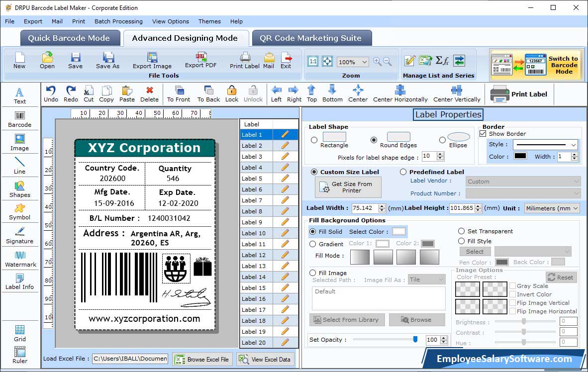Save the current label
This screenshot has width=588, height=372.
point(76,60)
